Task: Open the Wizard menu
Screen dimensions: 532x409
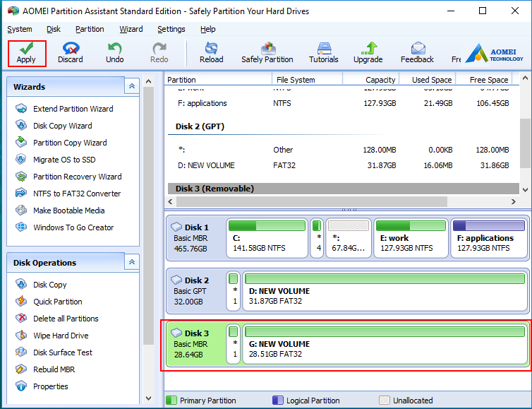Action: (131, 29)
